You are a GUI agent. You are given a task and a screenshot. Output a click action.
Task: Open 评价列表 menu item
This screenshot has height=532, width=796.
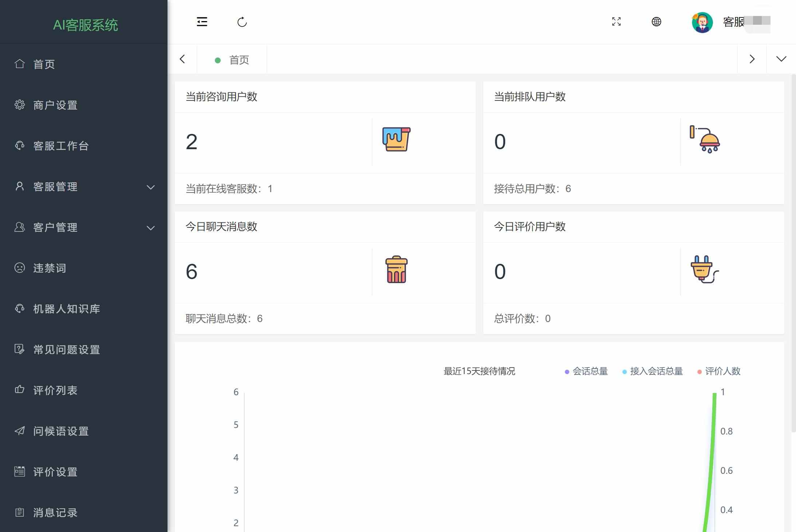pos(84,390)
